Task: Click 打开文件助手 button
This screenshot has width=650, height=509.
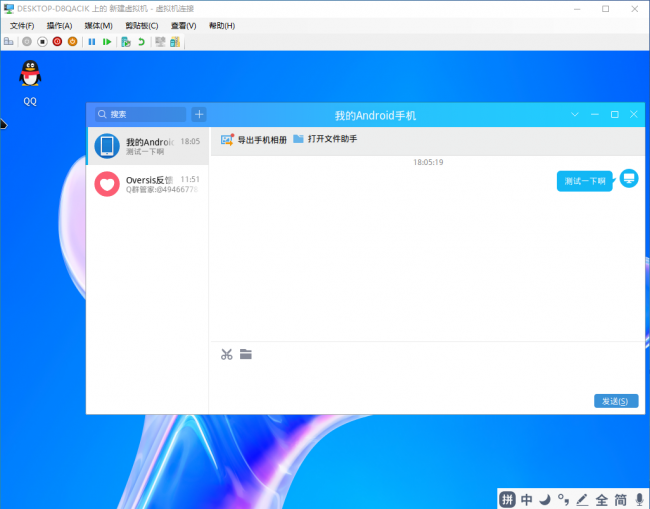Action: coord(325,139)
